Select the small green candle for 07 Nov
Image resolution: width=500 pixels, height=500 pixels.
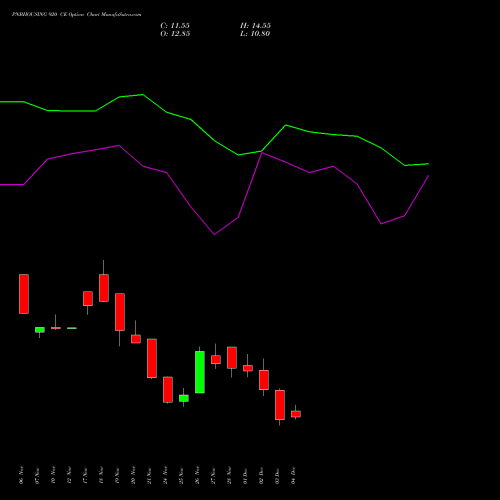click(x=40, y=330)
